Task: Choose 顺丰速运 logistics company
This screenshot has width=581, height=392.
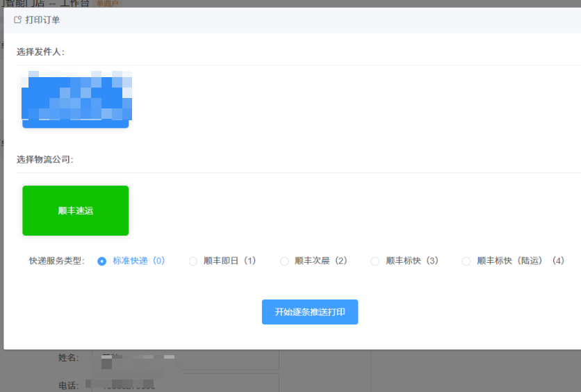Action: pyautogui.click(x=76, y=211)
